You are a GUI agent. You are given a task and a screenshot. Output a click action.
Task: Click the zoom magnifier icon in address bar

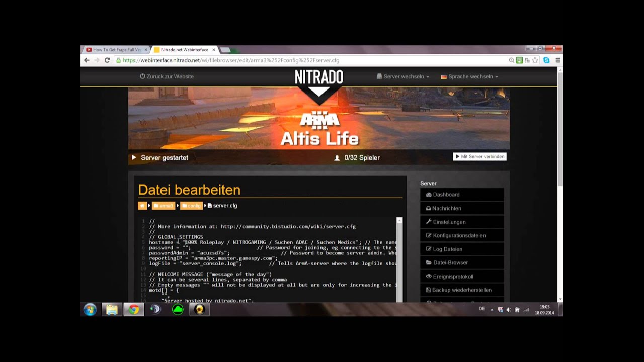[512, 60]
